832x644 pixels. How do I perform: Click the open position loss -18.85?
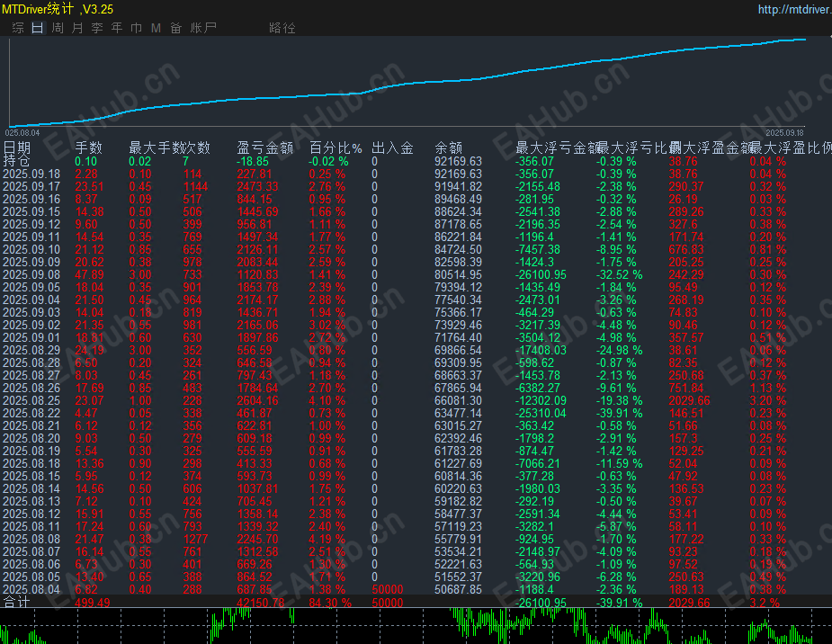point(253,161)
